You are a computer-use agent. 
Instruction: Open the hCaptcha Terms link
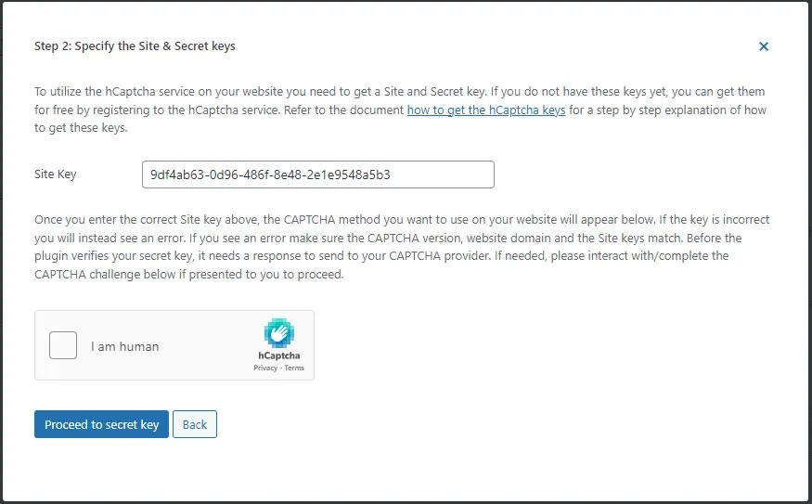(294, 368)
